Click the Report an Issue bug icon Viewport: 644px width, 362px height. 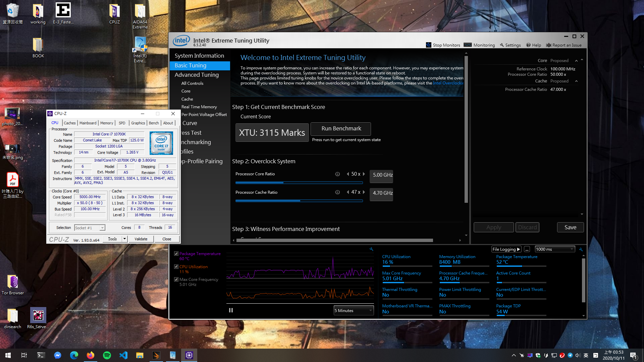pos(548,45)
